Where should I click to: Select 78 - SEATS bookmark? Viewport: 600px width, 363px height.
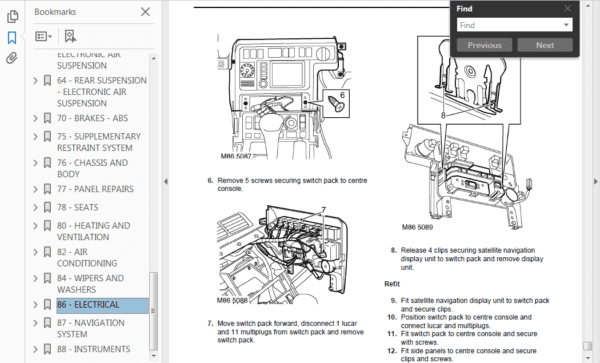coord(78,207)
